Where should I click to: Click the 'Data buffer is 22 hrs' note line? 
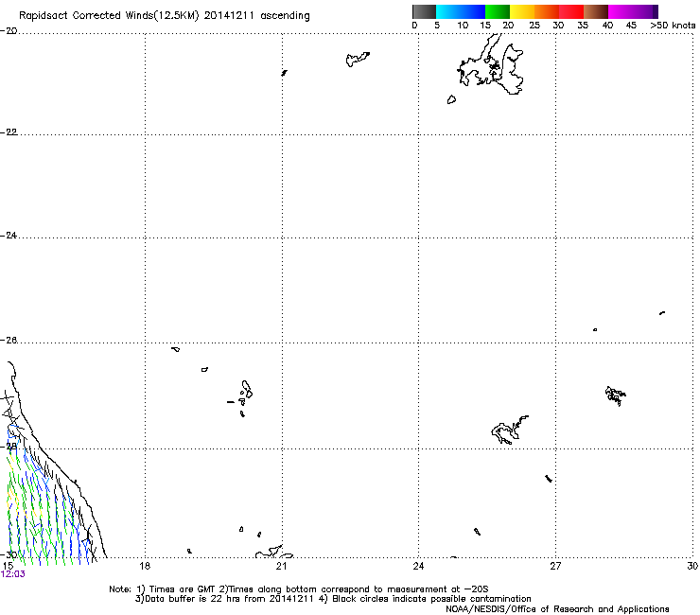[x=333, y=599]
